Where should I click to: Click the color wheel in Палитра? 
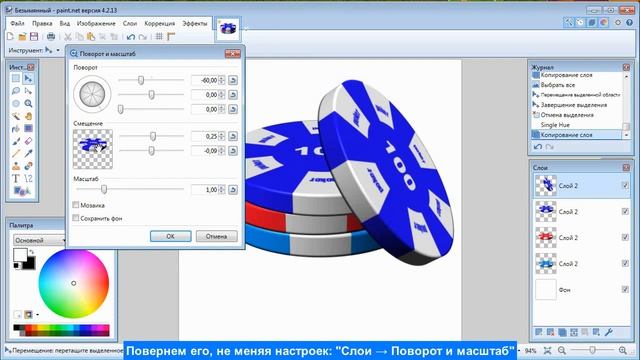(x=73, y=283)
